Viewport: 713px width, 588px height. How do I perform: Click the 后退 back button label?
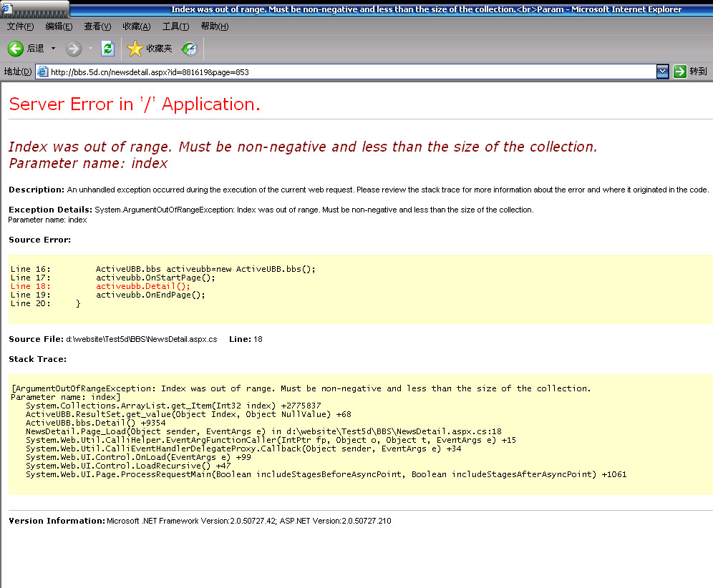[36, 49]
